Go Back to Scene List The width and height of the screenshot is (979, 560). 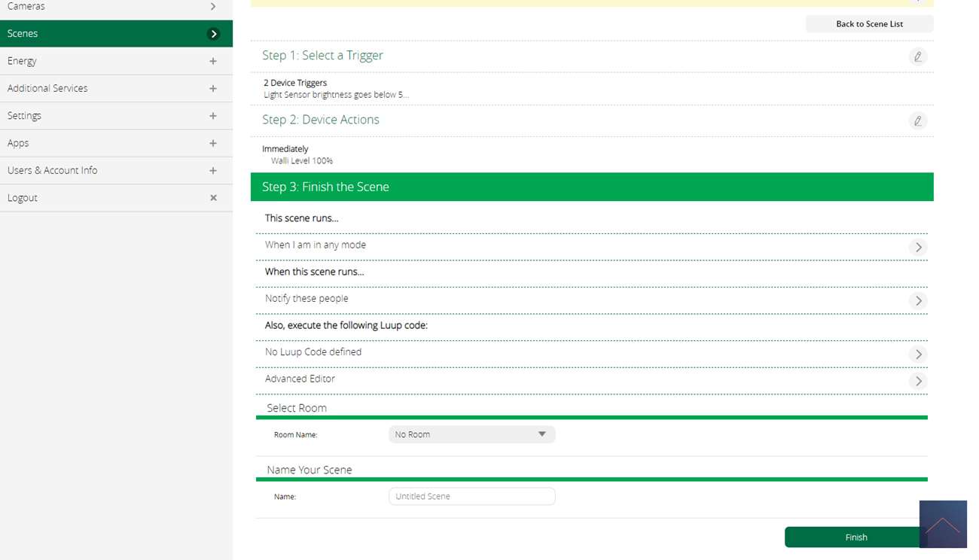pos(869,24)
